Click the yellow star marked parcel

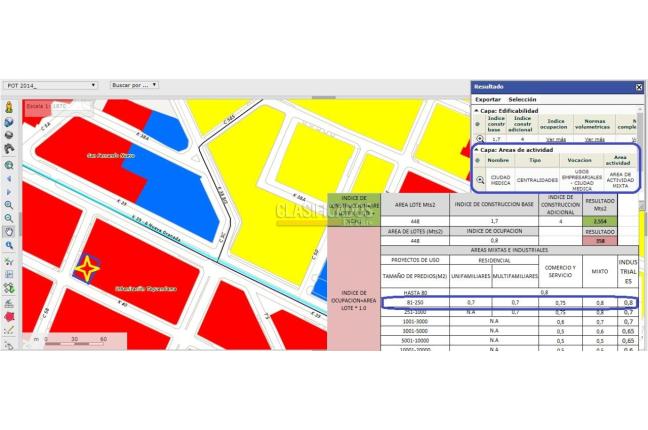tap(87, 269)
